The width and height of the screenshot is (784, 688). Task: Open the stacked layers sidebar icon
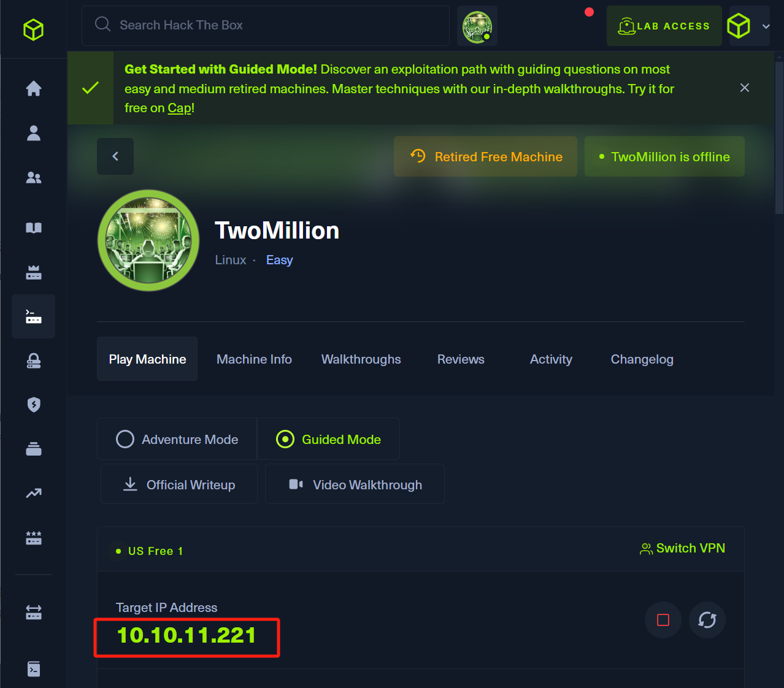tap(34, 449)
